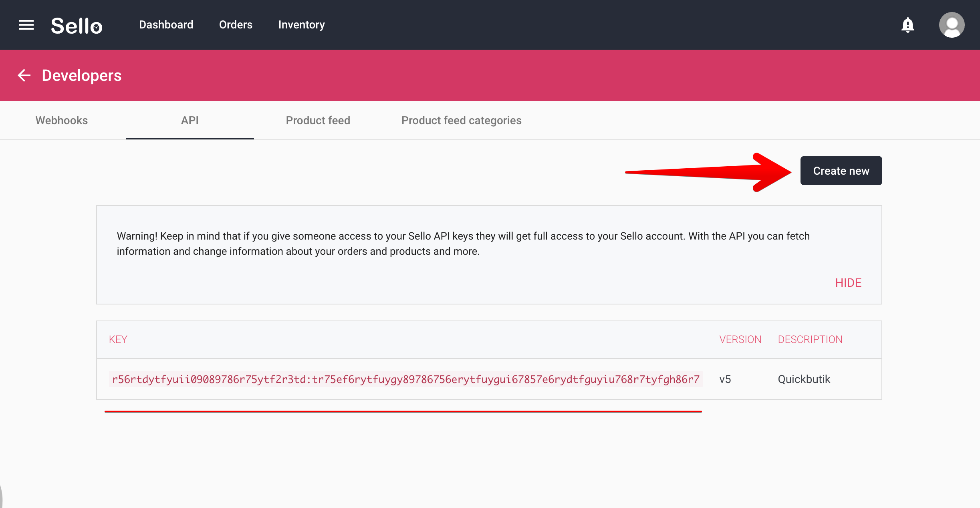The width and height of the screenshot is (980, 508).
Task: Switch to the Webhooks tab
Action: (62, 120)
